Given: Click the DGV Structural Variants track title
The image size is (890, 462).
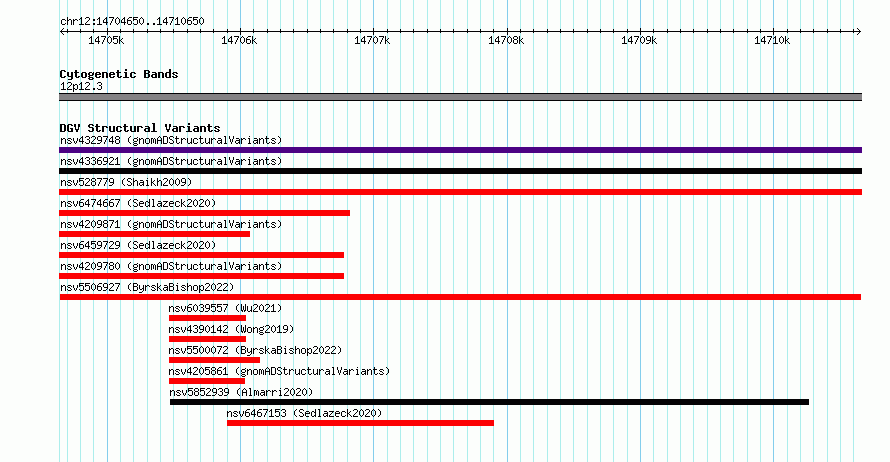Looking at the screenshot, I should (x=140, y=128).
